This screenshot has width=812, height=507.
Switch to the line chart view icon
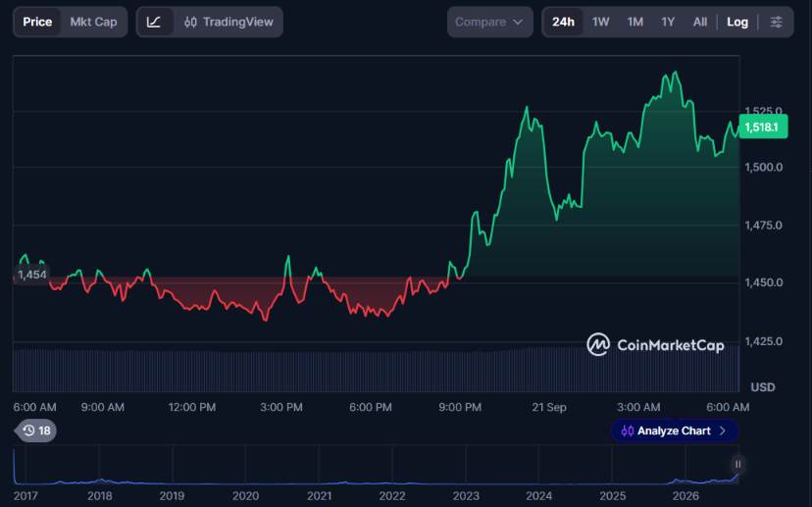coord(153,22)
